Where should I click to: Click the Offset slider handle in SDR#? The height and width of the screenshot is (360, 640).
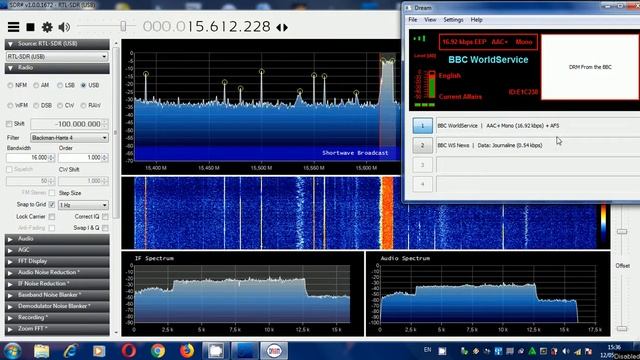pos(622,328)
